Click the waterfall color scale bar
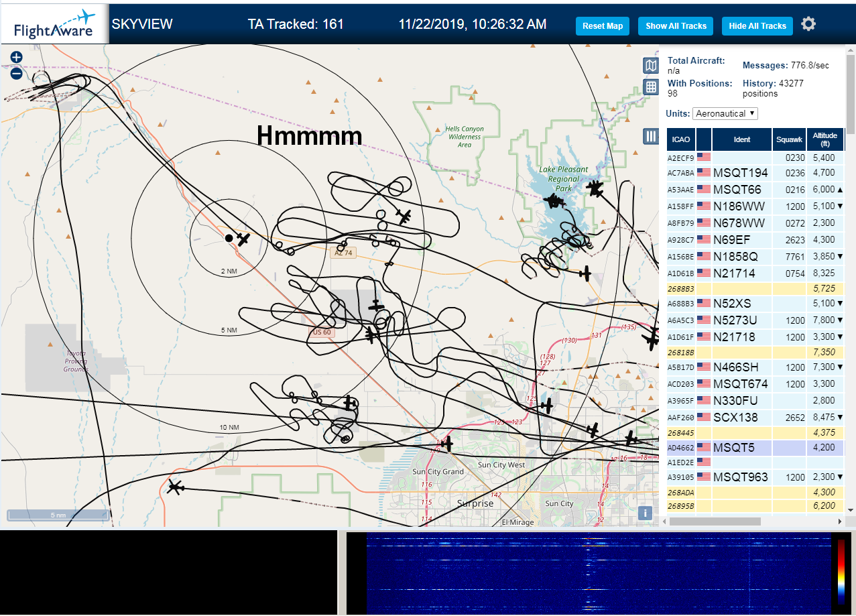 pos(841,572)
